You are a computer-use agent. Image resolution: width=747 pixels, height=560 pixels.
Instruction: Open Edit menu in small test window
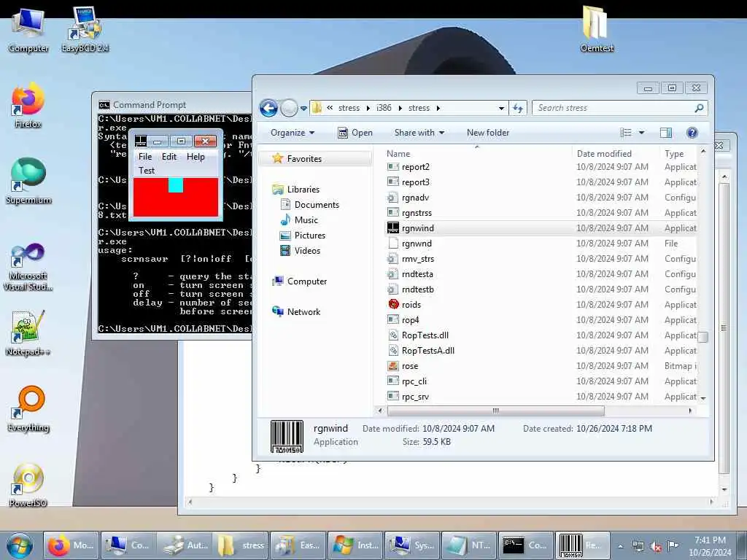pos(169,157)
